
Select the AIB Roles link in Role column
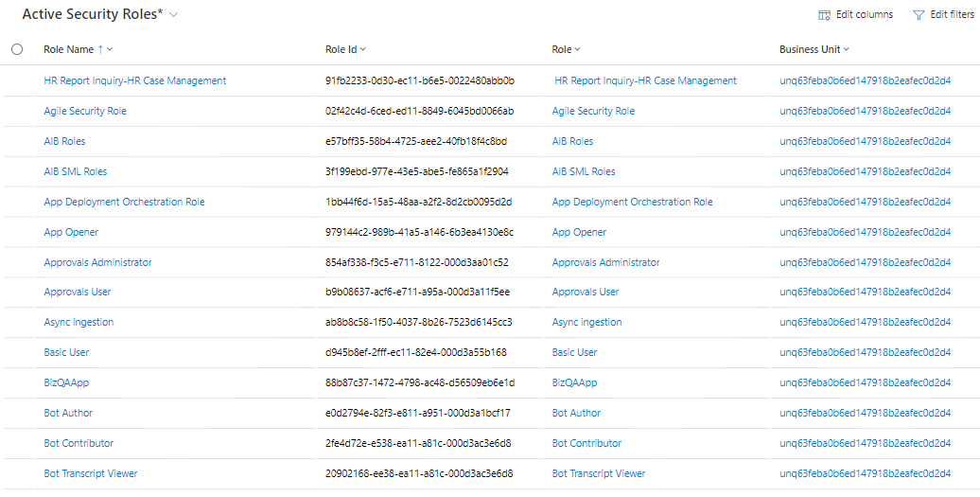[x=572, y=141]
